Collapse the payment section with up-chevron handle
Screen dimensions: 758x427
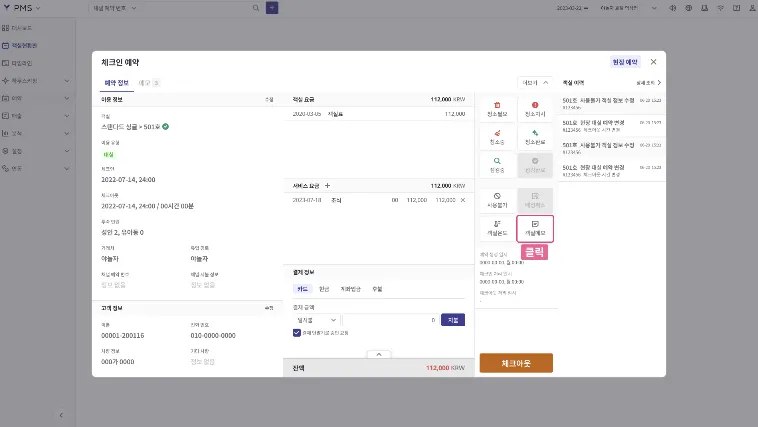coord(379,354)
